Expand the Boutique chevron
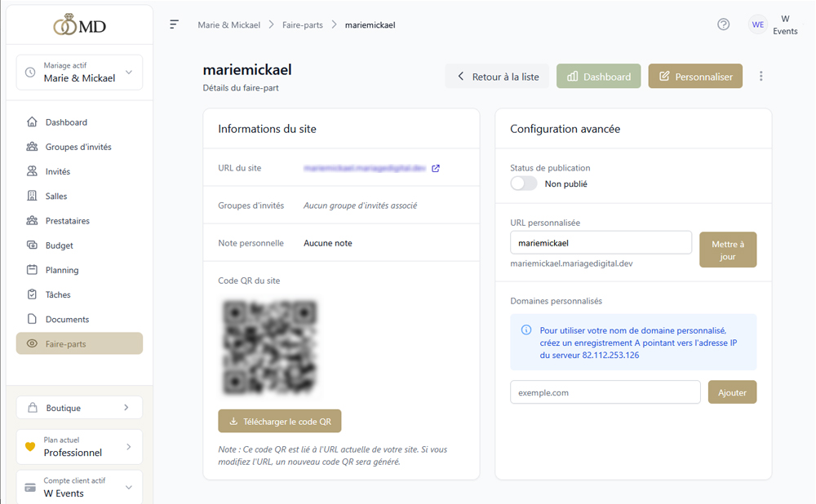The height and width of the screenshot is (504, 816). (x=126, y=408)
